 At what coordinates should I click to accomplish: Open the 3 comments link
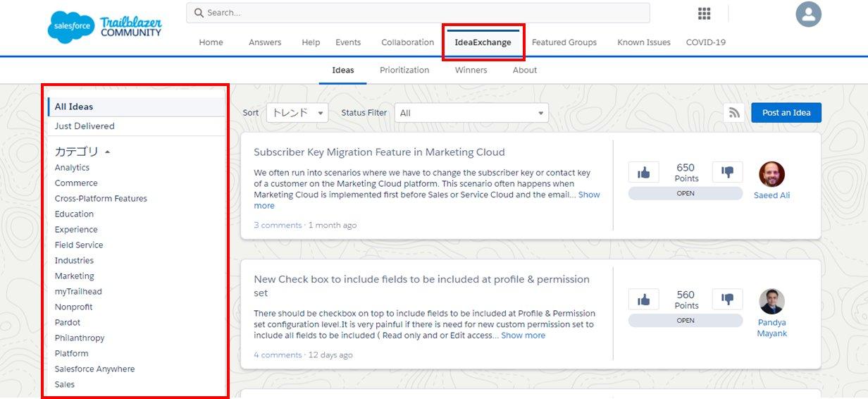[x=278, y=226]
